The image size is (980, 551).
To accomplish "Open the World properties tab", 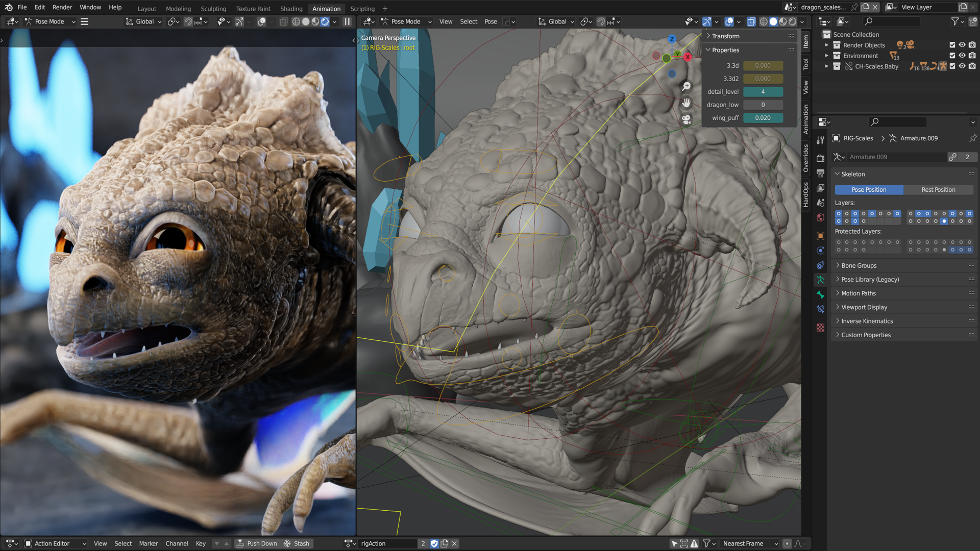I will coord(820,217).
